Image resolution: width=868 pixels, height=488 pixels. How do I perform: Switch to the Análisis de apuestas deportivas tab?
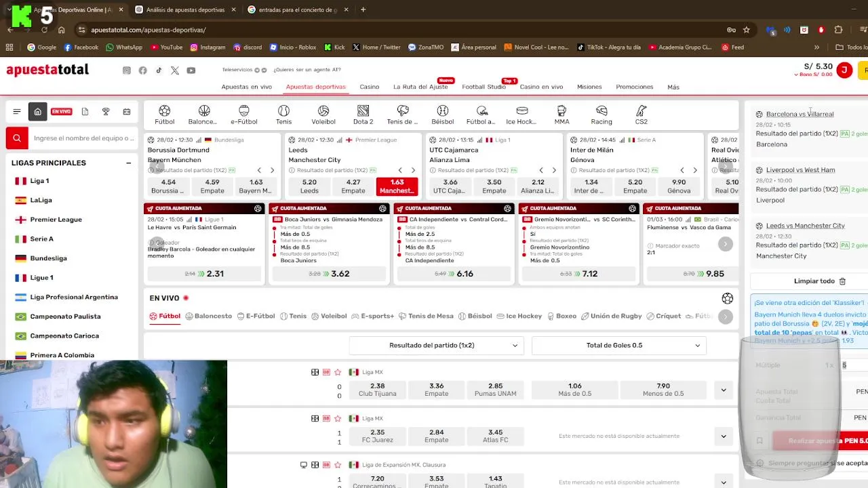point(185,10)
